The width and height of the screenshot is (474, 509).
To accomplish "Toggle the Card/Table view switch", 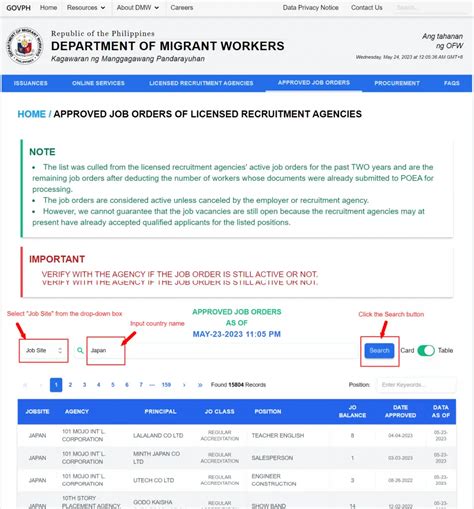I will coord(426,350).
